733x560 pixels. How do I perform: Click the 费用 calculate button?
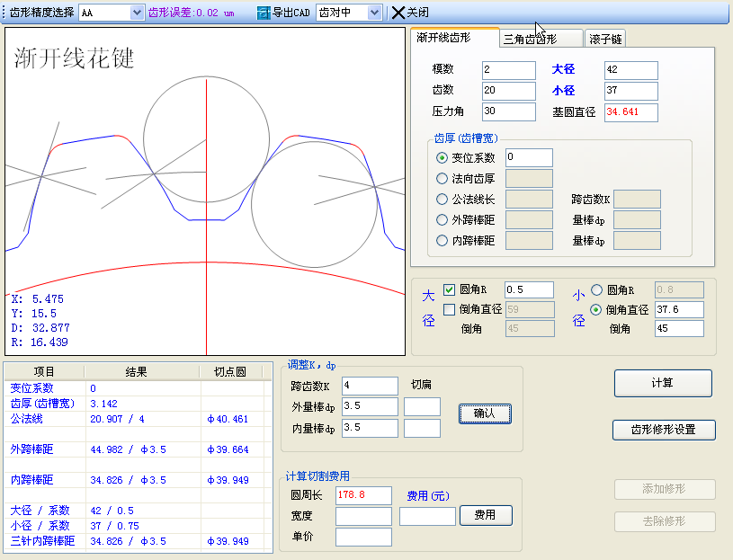[486, 515]
